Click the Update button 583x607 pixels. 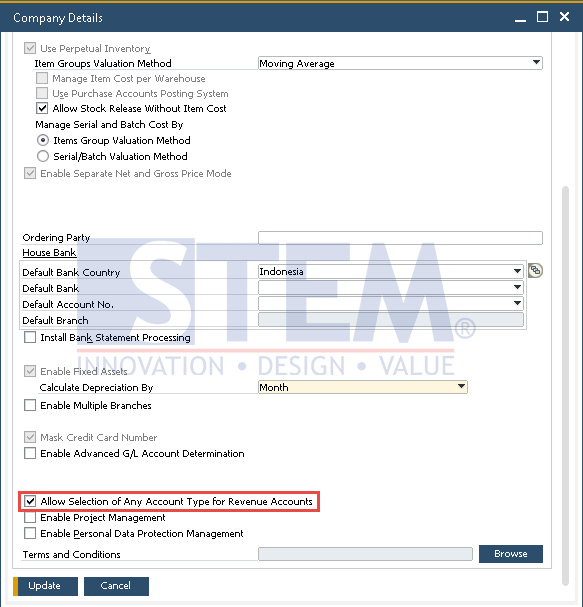(45, 586)
